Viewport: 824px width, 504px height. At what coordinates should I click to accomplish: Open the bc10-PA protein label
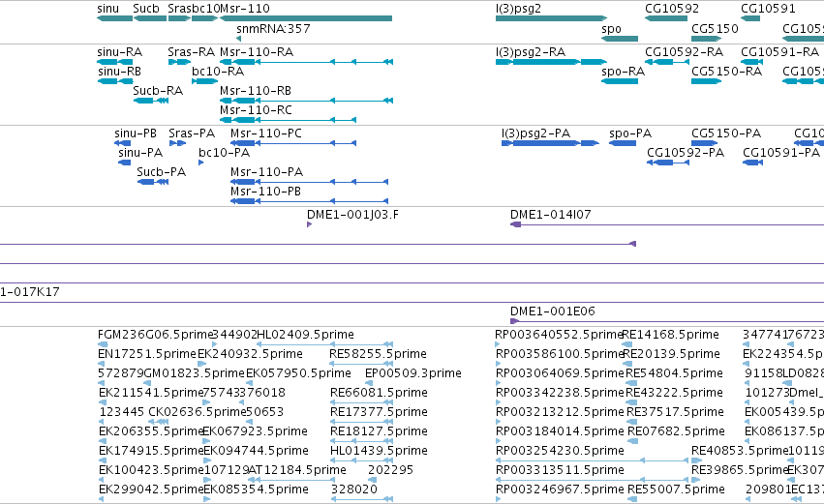(x=225, y=153)
